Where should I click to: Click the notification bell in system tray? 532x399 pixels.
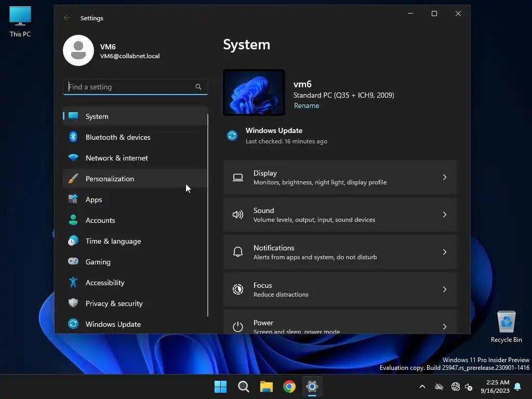pos(518,387)
